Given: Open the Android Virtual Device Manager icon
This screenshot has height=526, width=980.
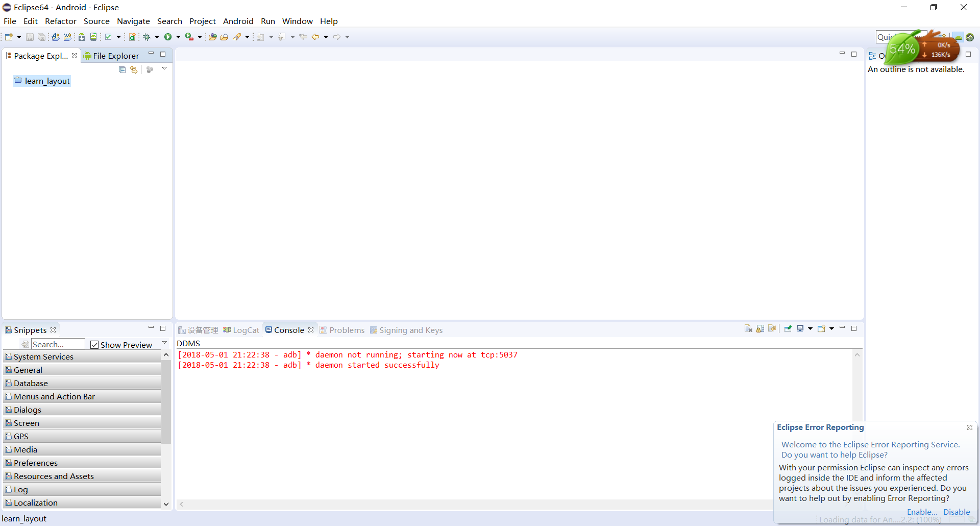Looking at the screenshot, I should click(x=93, y=37).
